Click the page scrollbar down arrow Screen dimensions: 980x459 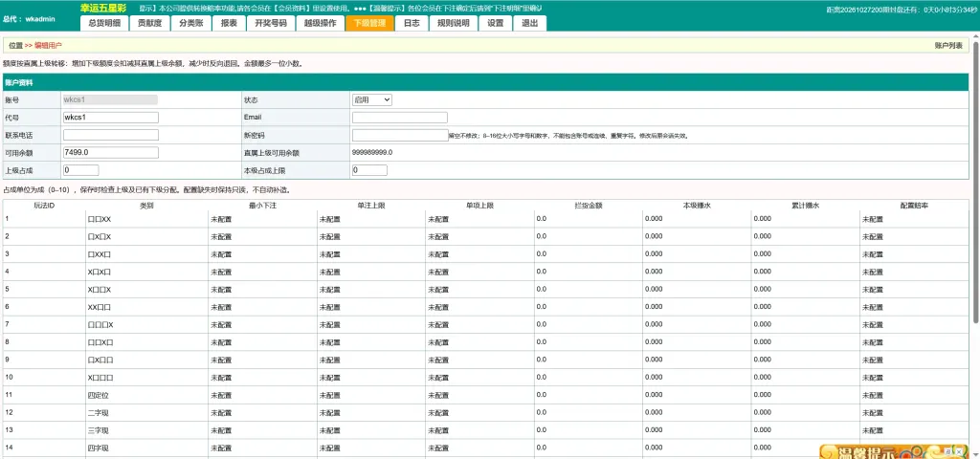[x=976, y=454]
